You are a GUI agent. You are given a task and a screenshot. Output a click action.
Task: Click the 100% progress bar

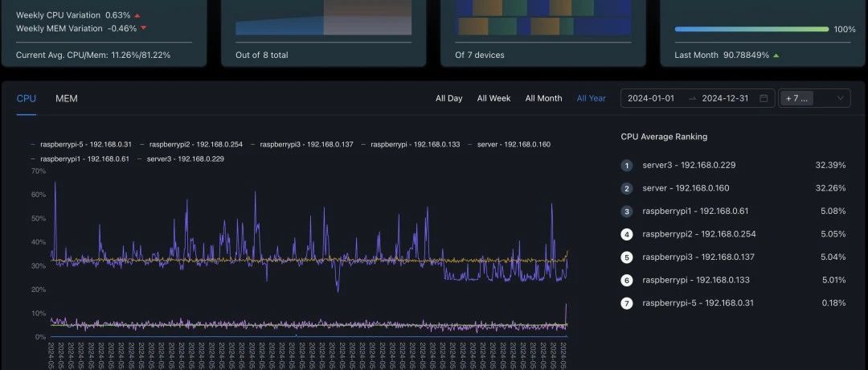click(751, 29)
